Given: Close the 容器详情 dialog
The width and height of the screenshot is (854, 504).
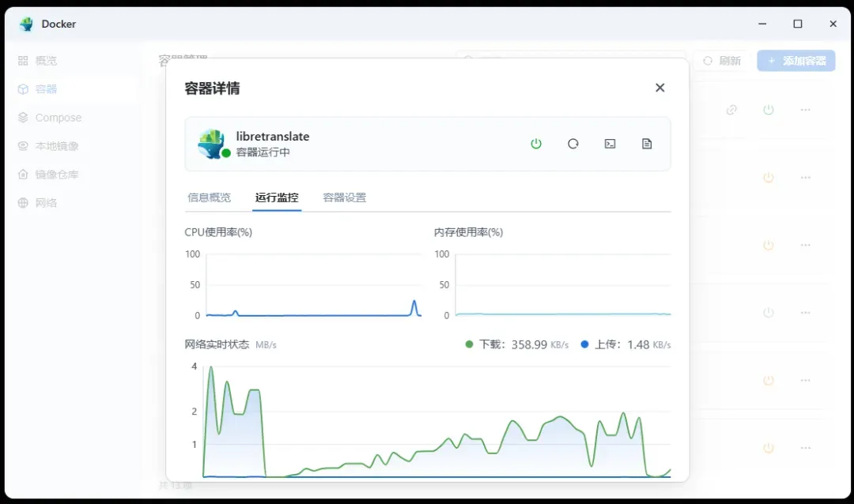Looking at the screenshot, I should click(659, 88).
